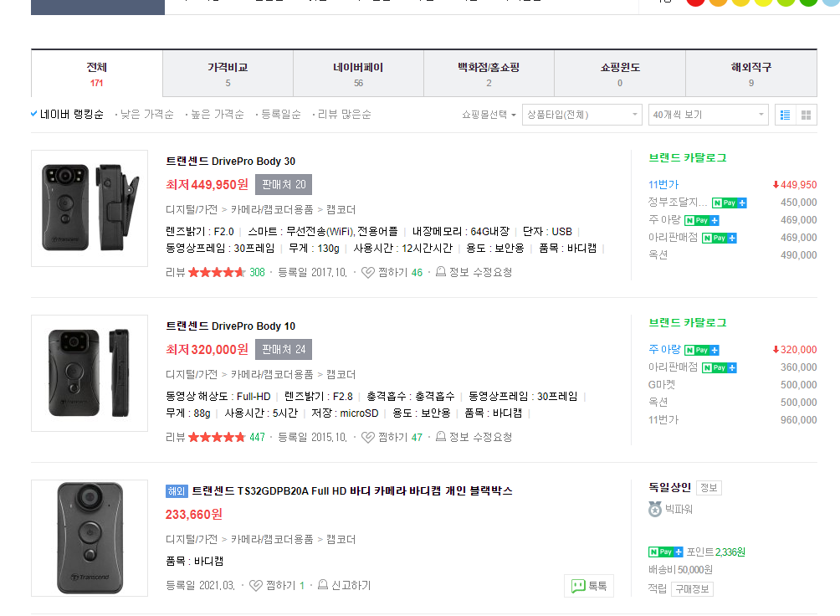840x616 pixels.
Task: Open 상품타입(전체) dropdown
Action: click(581, 115)
